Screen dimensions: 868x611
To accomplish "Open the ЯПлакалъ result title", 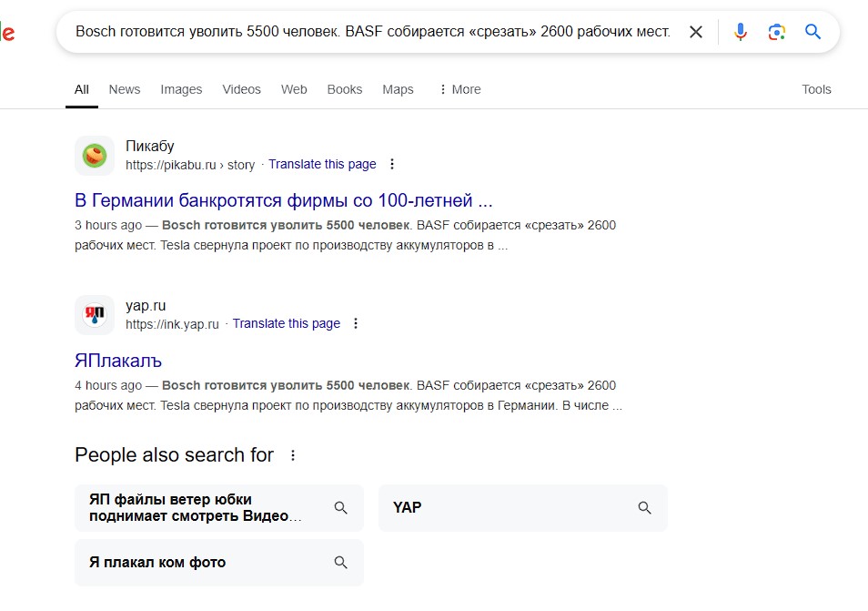I will point(118,362).
